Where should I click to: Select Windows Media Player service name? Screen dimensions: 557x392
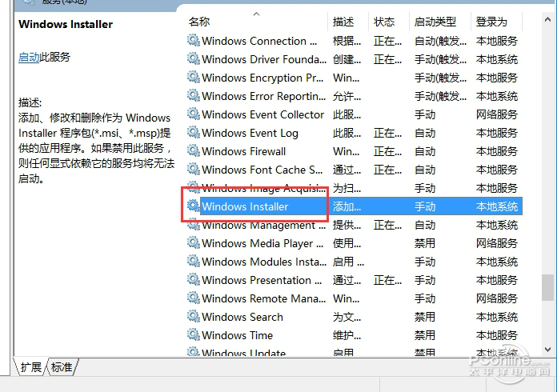click(262, 243)
